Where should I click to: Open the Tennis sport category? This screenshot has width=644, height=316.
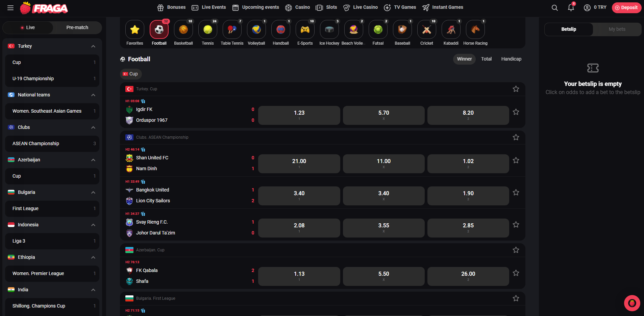pyautogui.click(x=207, y=29)
